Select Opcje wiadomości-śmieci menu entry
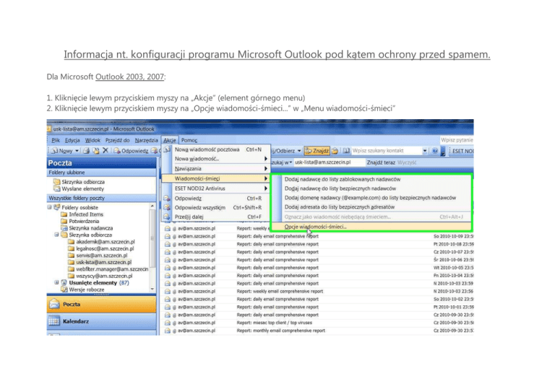555x392 pixels. point(316,226)
